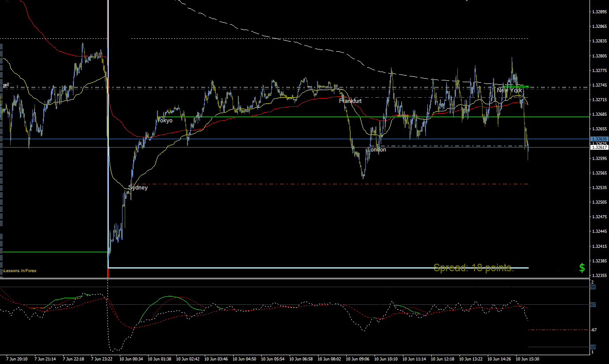The width and height of the screenshot is (609, 364).
Task: Click the oscillator level 10 tag
Action: click(x=593, y=347)
